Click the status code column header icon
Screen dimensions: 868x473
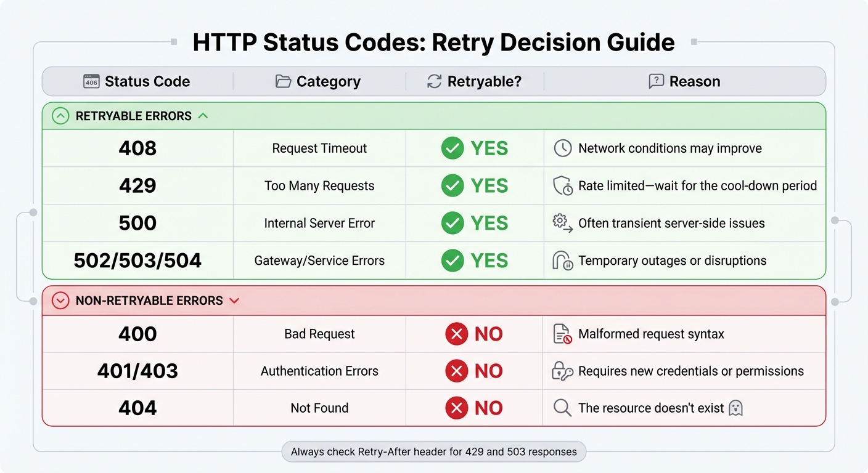tap(91, 81)
